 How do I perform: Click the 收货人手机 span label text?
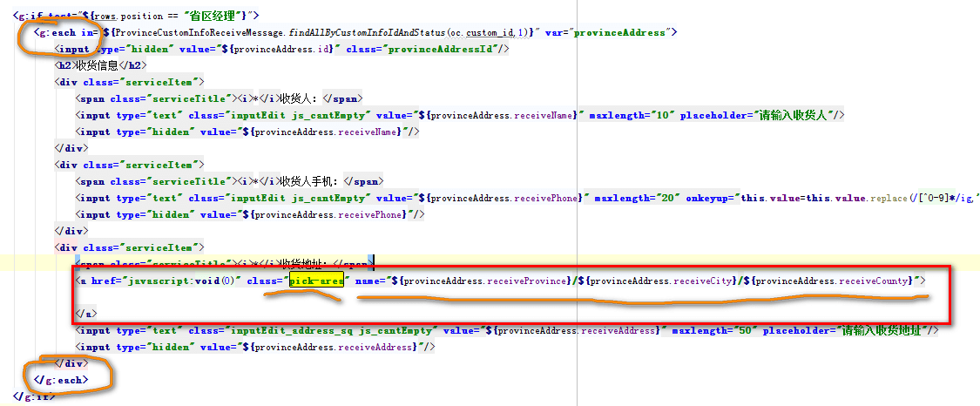tap(309, 181)
